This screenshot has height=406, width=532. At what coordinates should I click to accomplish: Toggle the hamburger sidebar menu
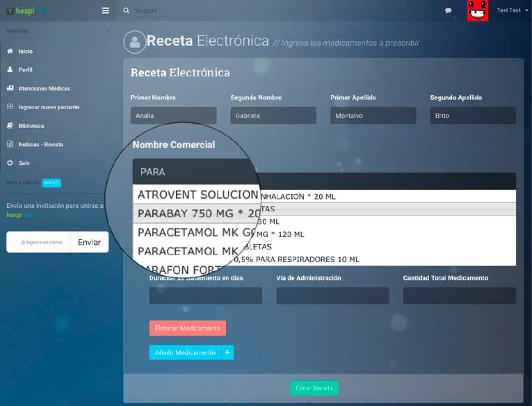[x=105, y=10]
